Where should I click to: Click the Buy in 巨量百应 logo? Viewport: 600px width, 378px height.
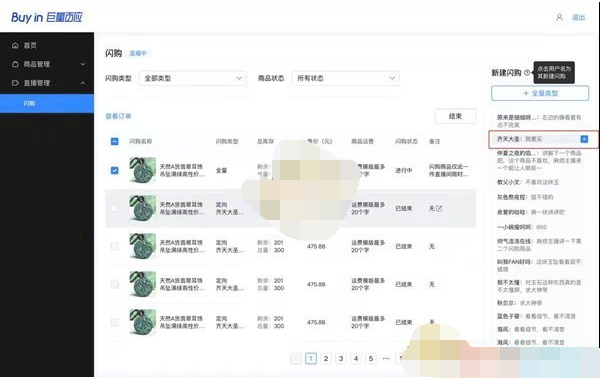(47, 17)
